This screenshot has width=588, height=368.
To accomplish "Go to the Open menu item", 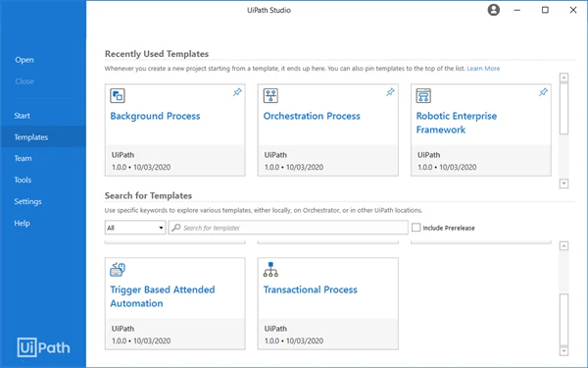I will (x=24, y=60).
